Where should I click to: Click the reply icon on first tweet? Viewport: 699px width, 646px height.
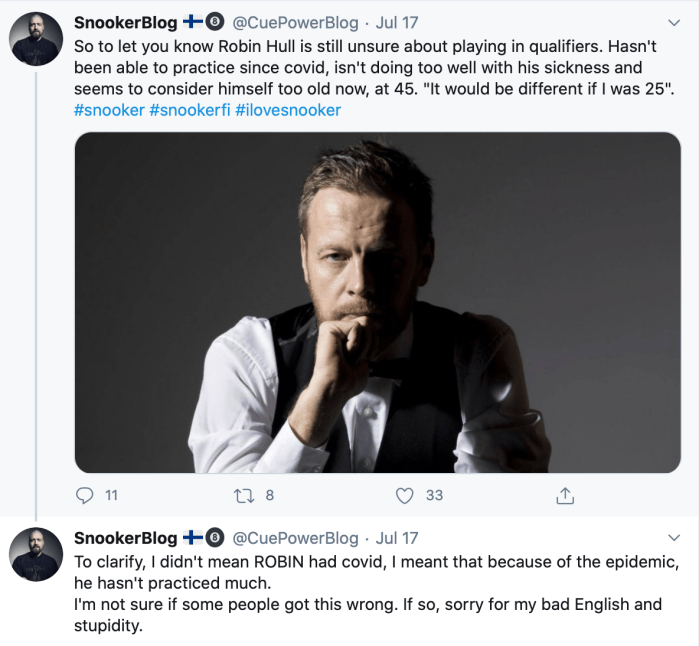pyautogui.click(x=85, y=495)
